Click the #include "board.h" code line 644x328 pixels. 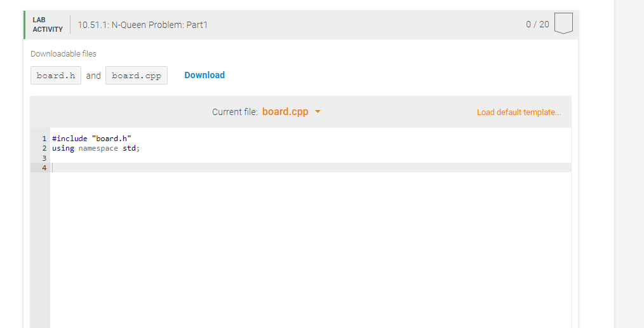coord(91,139)
